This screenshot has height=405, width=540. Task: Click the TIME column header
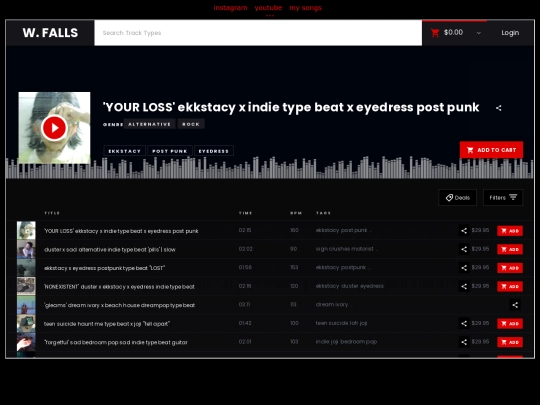tap(245, 213)
